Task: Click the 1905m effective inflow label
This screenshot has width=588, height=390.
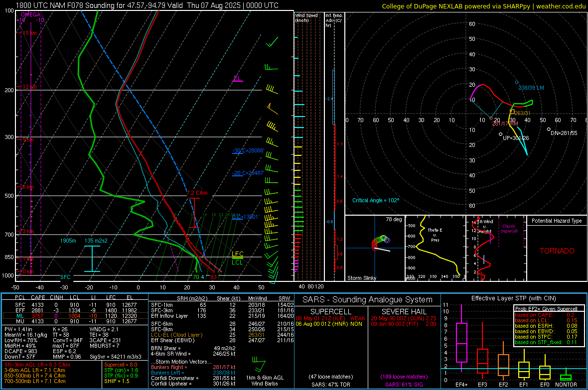Action: (68, 241)
